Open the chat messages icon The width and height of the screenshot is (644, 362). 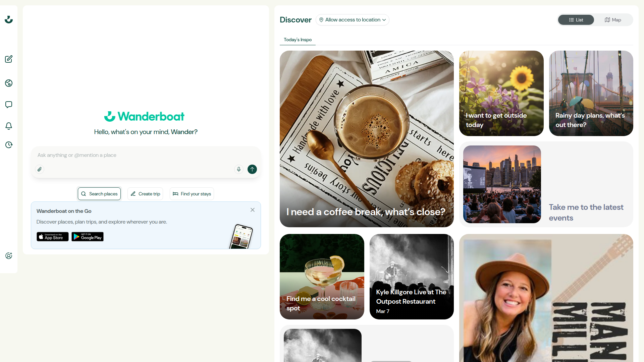[x=9, y=105]
